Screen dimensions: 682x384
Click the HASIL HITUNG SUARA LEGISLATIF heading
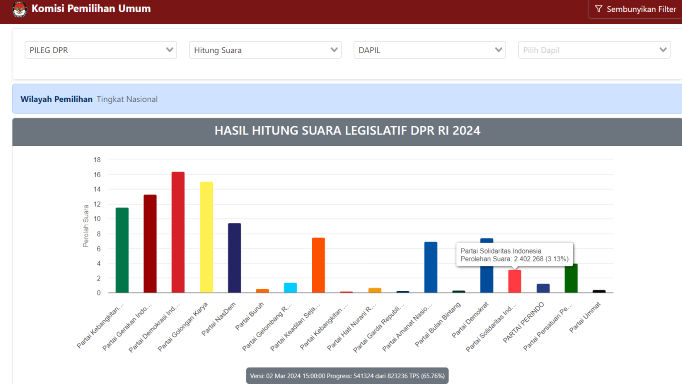pos(347,130)
